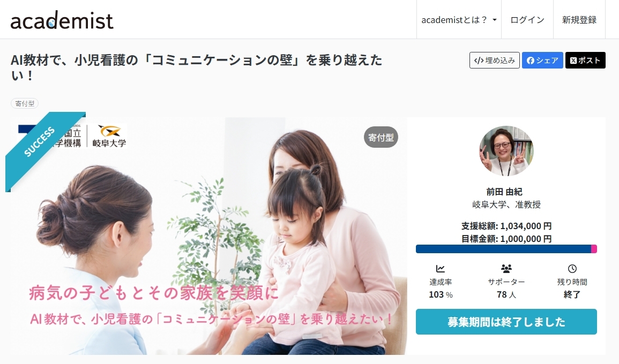
Task: Click the gray 寄付型 badge on banner
Action: [381, 137]
